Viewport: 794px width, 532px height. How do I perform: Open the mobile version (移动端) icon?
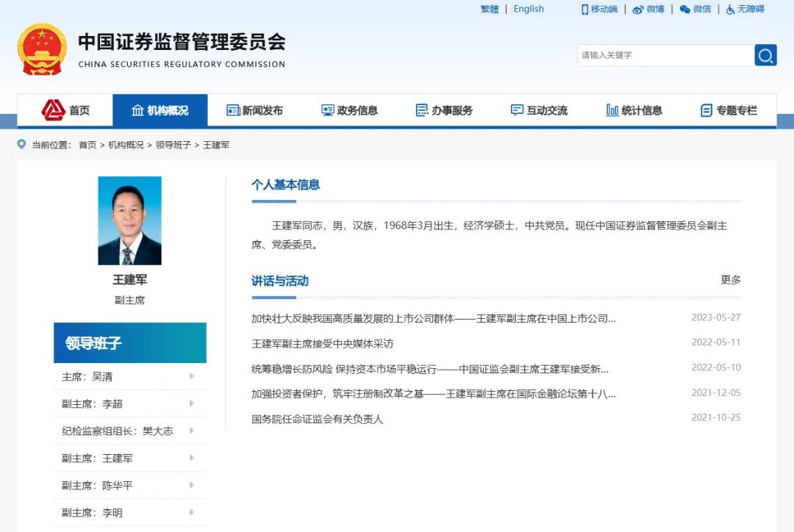[x=585, y=9]
